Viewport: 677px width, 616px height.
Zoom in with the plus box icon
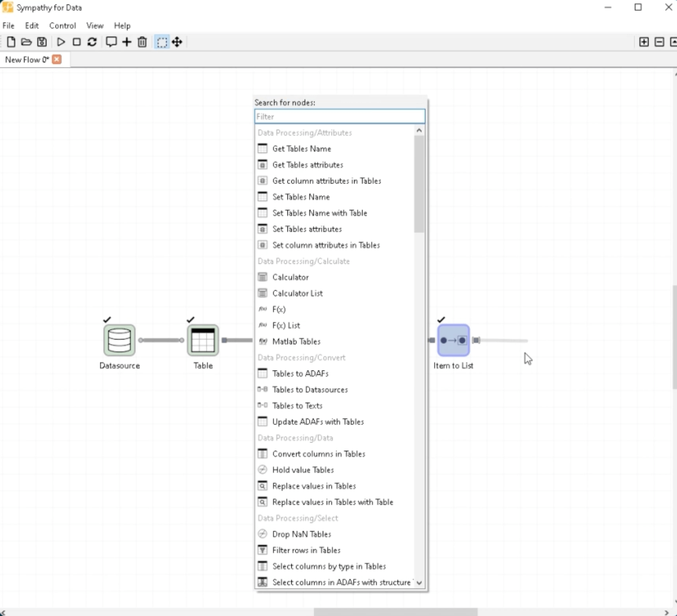click(x=644, y=42)
